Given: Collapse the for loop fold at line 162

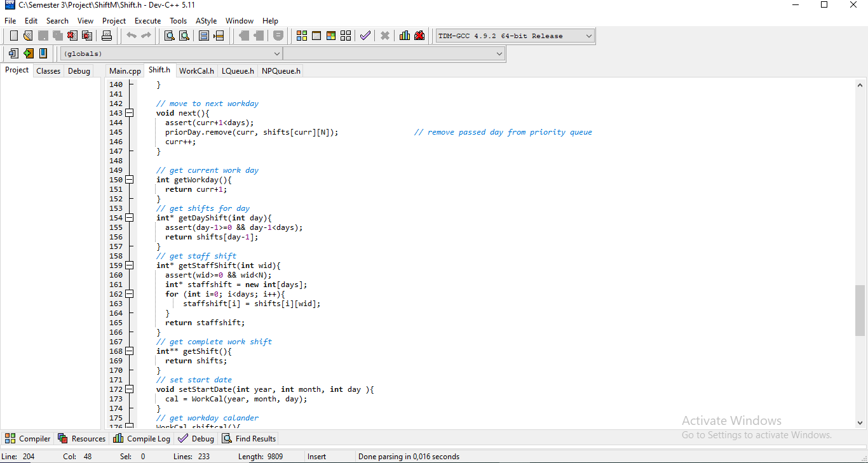Looking at the screenshot, I should coord(130,294).
